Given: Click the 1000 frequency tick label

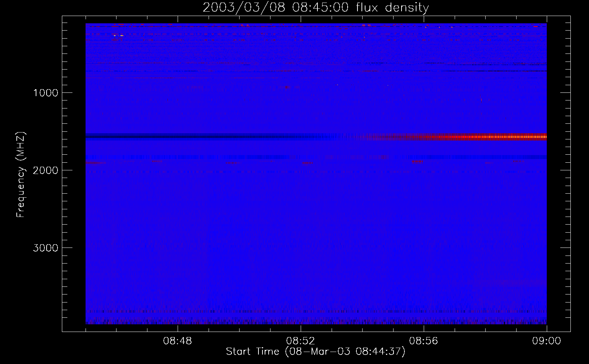Looking at the screenshot, I should [x=46, y=93].
